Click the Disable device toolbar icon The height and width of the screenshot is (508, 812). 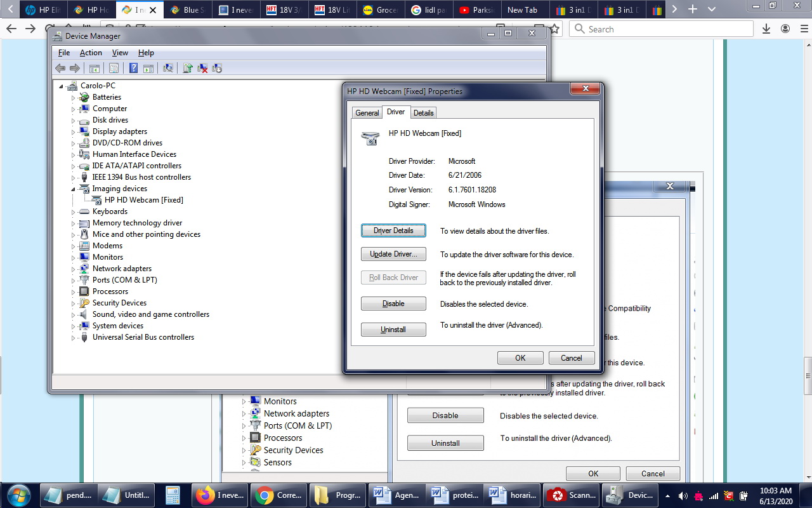(217, 68)
